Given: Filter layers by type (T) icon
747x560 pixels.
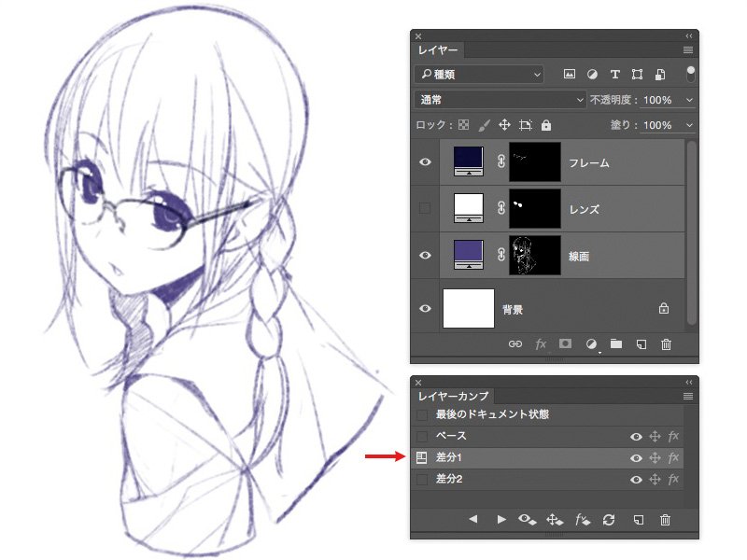Looking at the screenshot, I should pos(615,75).
